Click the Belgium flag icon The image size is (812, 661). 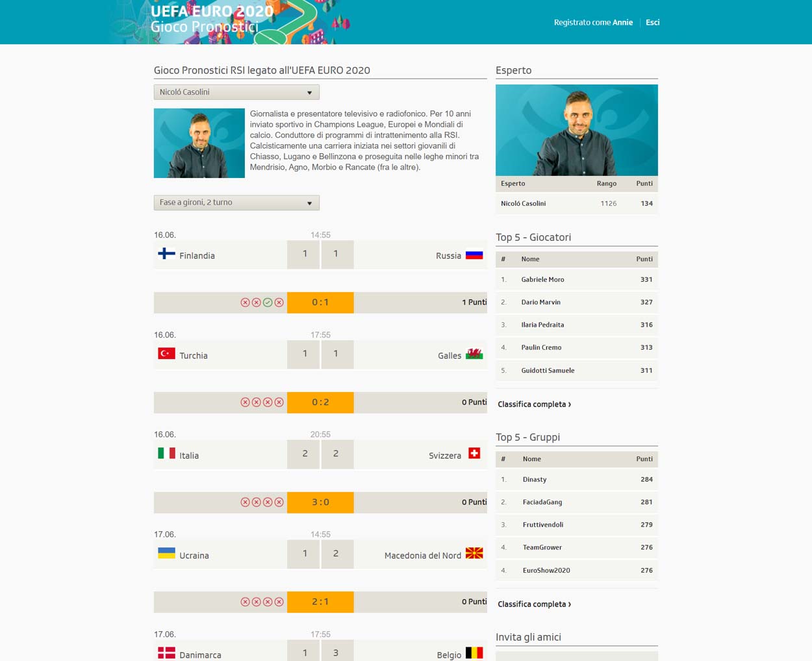point(474,653)
